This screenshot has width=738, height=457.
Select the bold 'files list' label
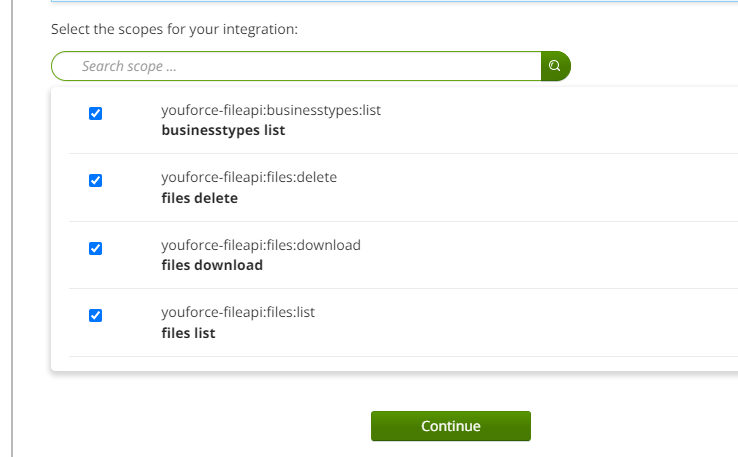[x=188, y=332]
